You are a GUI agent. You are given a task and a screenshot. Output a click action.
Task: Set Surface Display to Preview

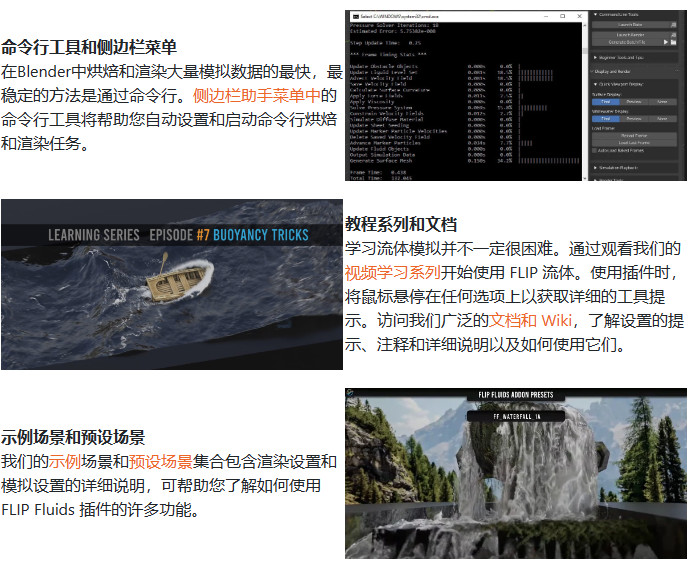(x=634, y=101)
